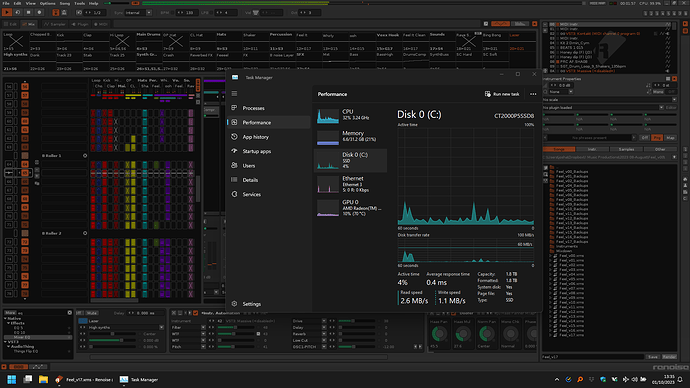
Task: Select the Ethernet performance entry
Action: click(x=351, y=184)
